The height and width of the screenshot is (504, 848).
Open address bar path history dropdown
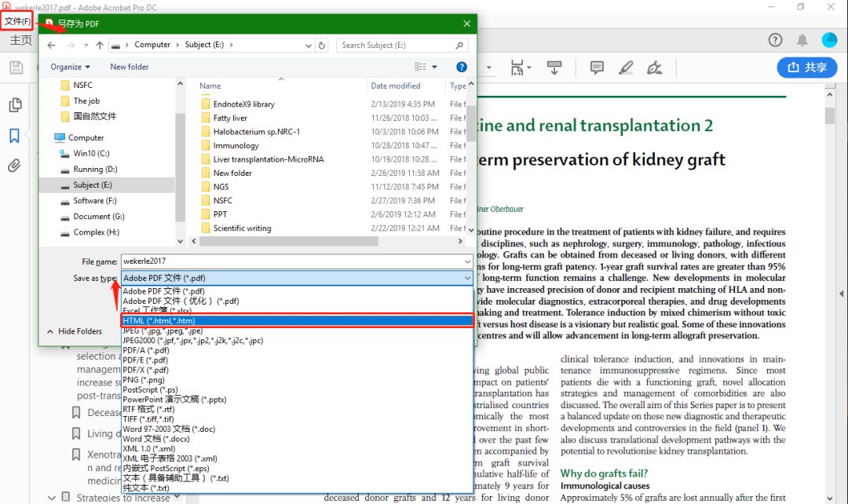(x=309, y=46)
